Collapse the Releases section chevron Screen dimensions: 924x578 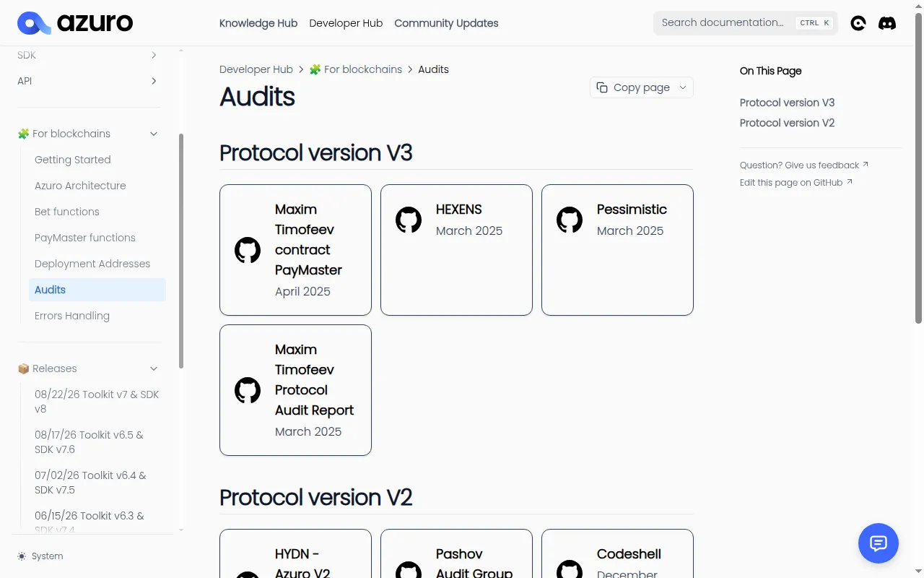point(154,368)
